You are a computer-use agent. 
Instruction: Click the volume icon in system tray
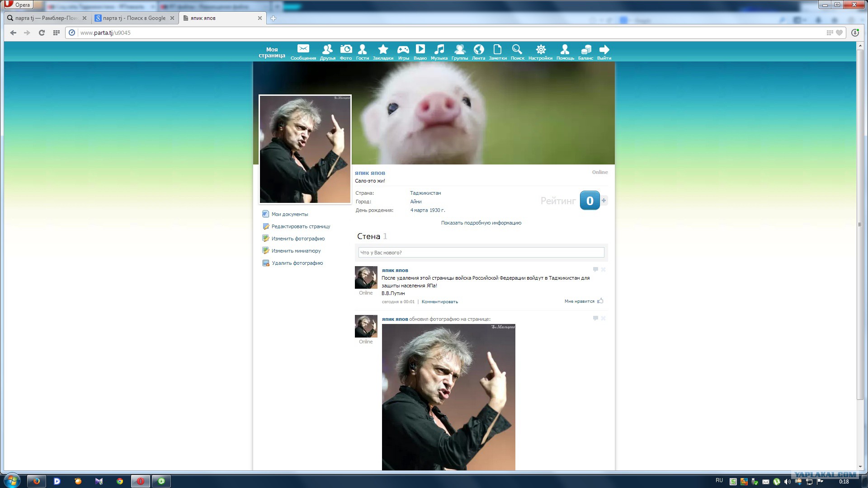tap(788, 482)
